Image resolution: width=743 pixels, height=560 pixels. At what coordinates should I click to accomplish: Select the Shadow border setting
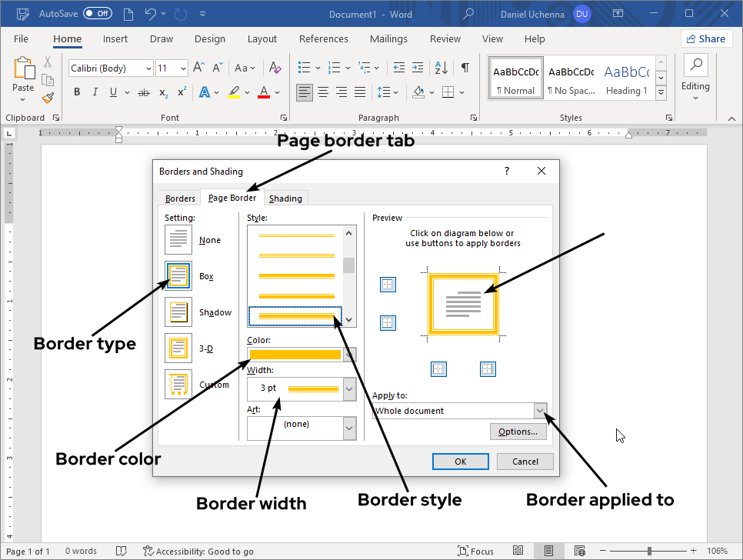click(178, 312)
